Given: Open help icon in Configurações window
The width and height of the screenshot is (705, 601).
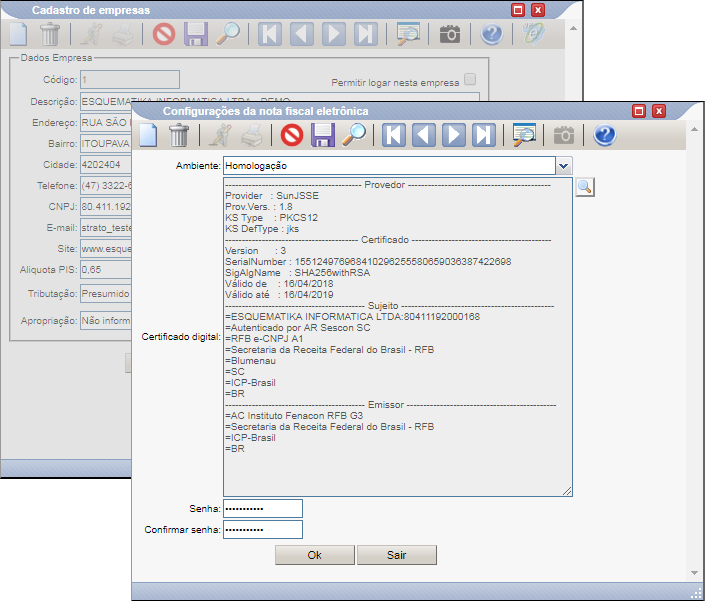Looking at the screenshot, I should [x=604, y=135].
